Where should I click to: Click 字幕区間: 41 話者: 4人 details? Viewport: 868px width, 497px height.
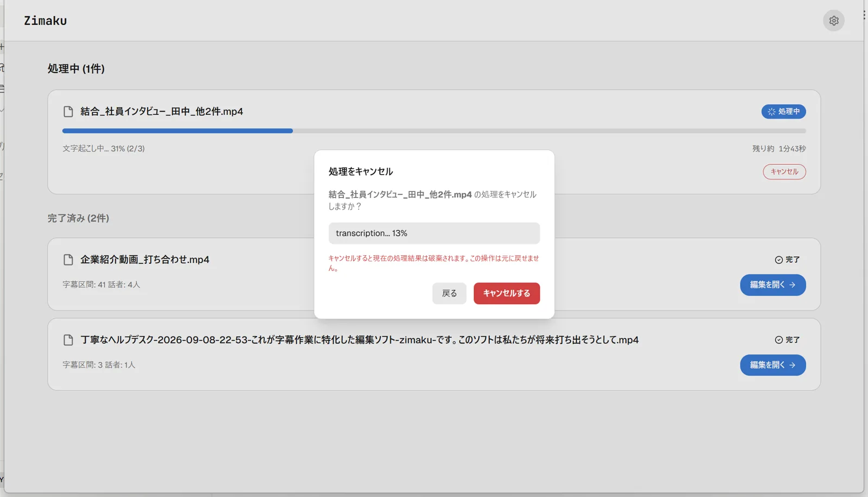pos(101,285)
